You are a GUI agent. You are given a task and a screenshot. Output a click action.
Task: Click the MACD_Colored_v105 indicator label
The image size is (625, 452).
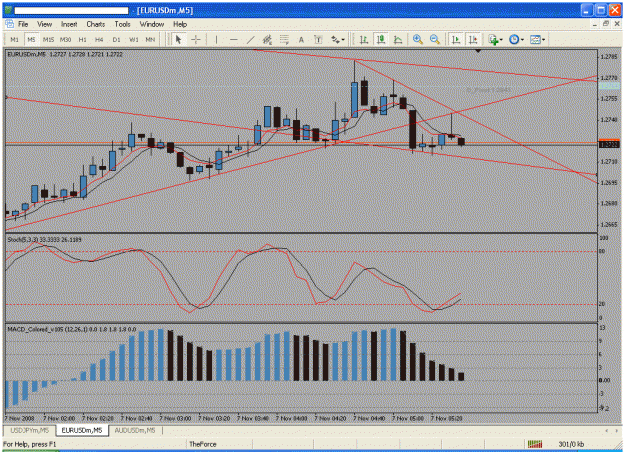[72, 329]
